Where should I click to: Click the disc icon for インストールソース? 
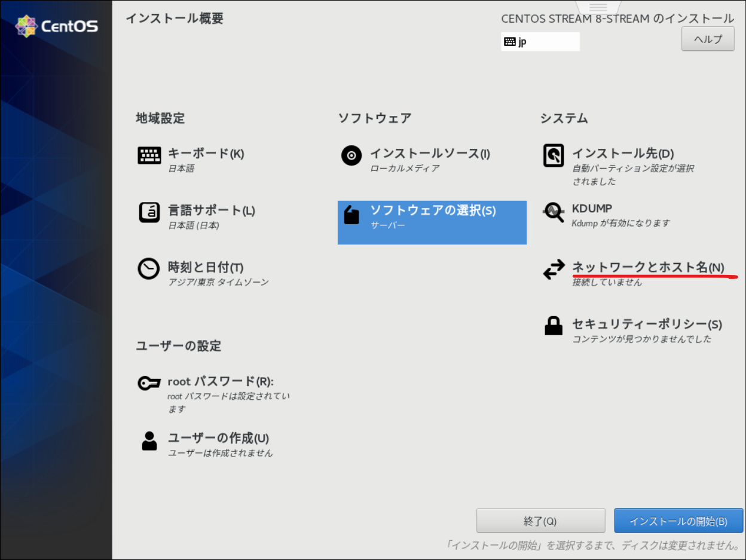pyautogui.click(x=351, y=155)
